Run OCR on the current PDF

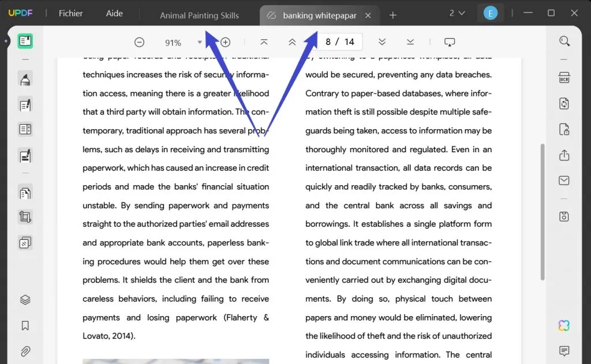click(564, 77)
